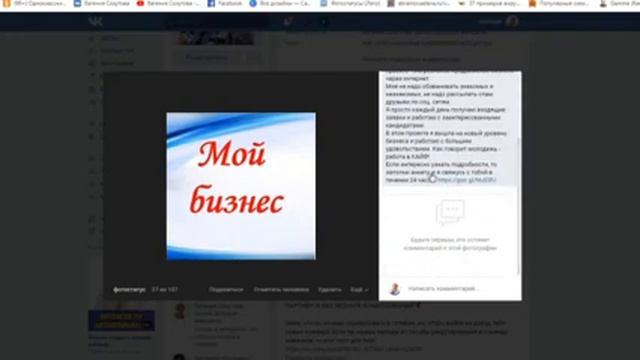
Task: Open the goo.gl link in photo description
Action: (467, 180)
